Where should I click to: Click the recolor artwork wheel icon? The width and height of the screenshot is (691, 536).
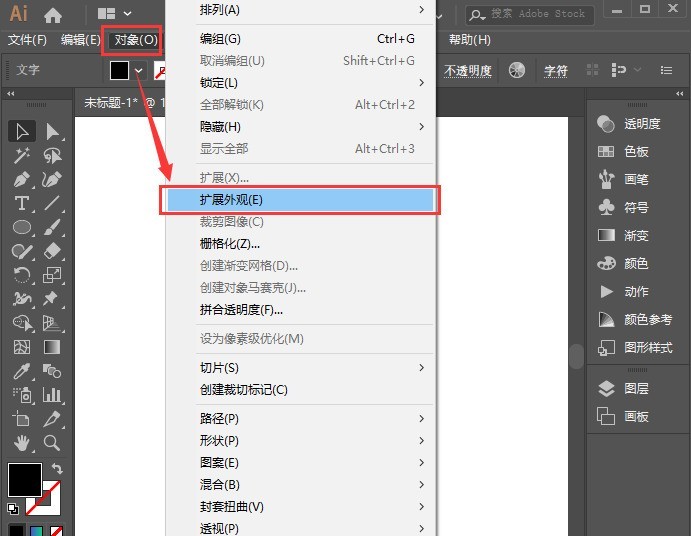click(x=517, y=70)
